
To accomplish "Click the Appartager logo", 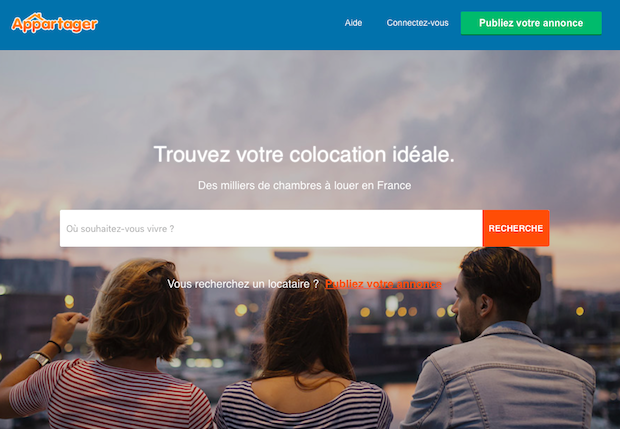I will click(x=55, y=23).
